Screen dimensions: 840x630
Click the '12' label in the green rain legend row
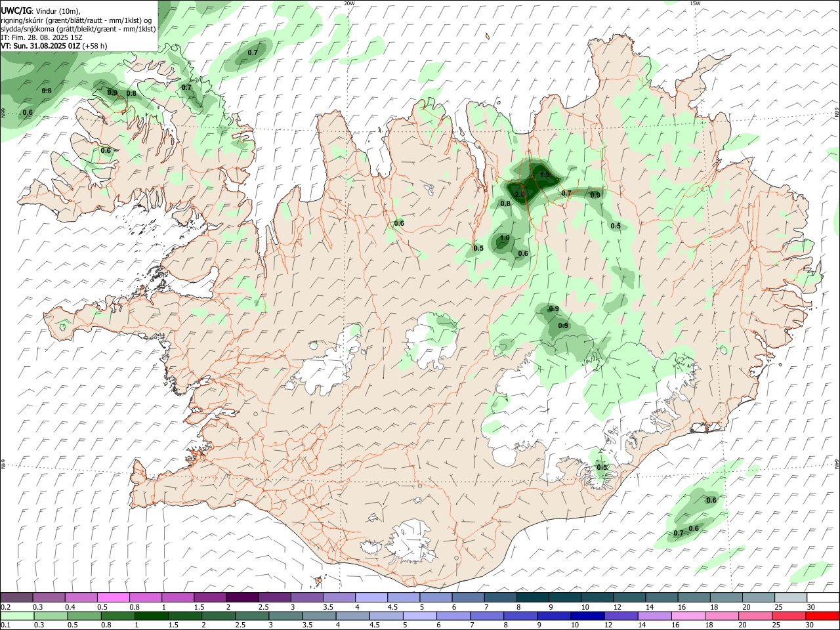point(608,625)
